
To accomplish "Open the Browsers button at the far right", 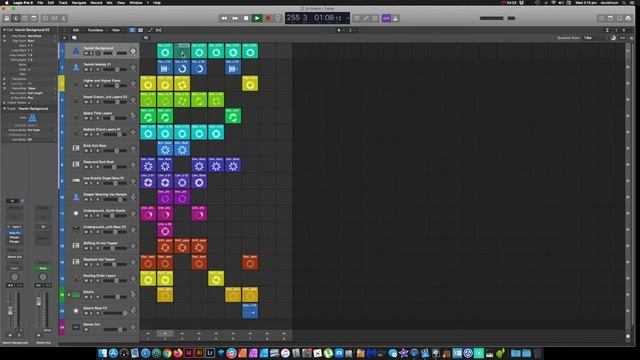I will pyautogui.click(x=628, y=18).
